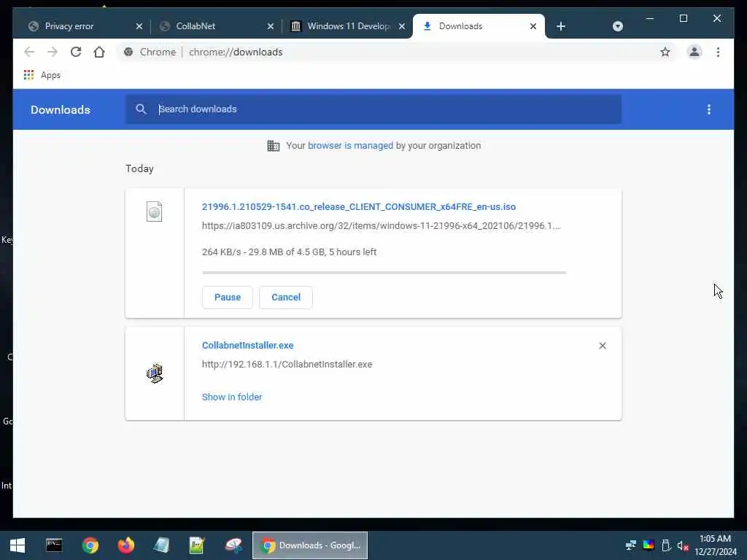Open the Downloads page more actions menu
747x560 pixels.
click(x=709, y=109)
